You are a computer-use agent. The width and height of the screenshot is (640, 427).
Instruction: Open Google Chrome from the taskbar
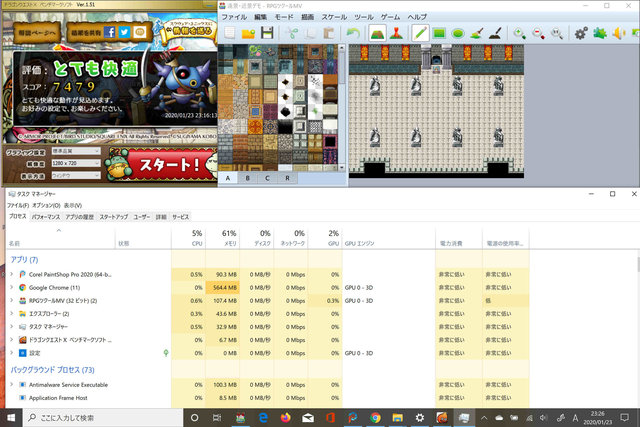pos(375,418)
